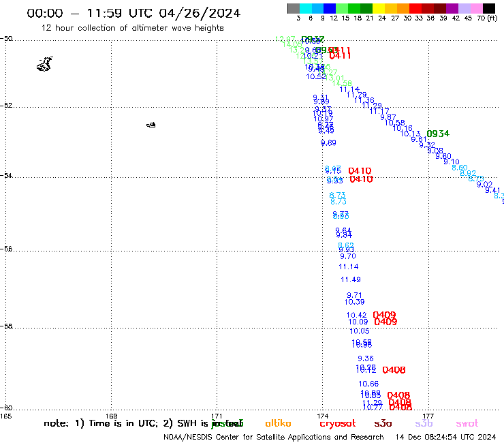
Task: Click the latitude axis label '-52'
Action: pos(6,105)
